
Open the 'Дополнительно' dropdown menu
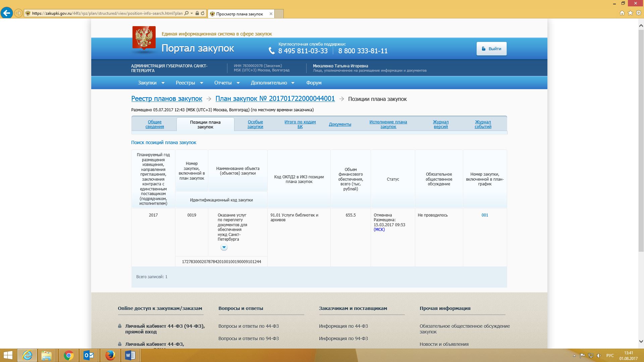tap(272, 83)
